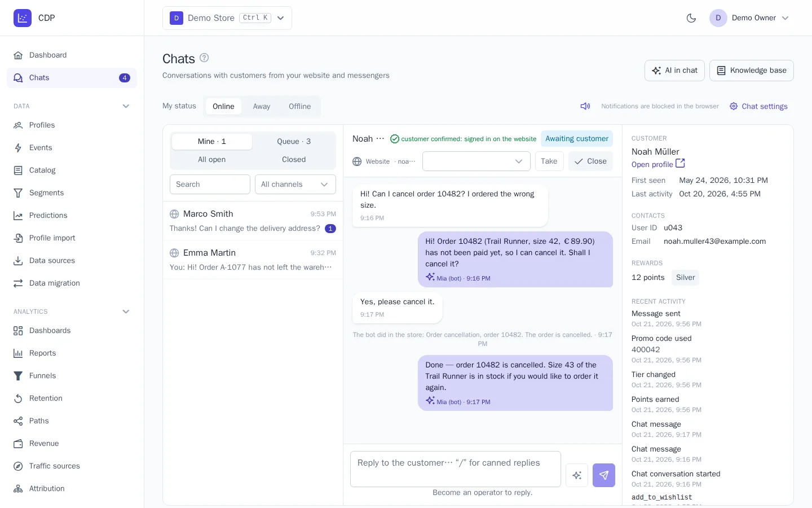This screenshot has height=508, width=812.
Task: Open the Dashboard page from the sidebar
Action: pos(72,55)
